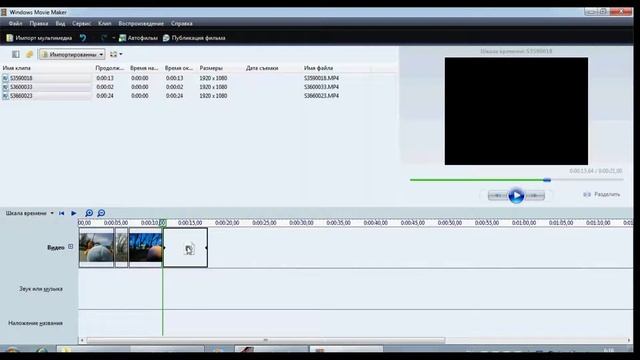The image size is (640, 360).
Task: Zoom out the timeline
Action: (101, 213)
